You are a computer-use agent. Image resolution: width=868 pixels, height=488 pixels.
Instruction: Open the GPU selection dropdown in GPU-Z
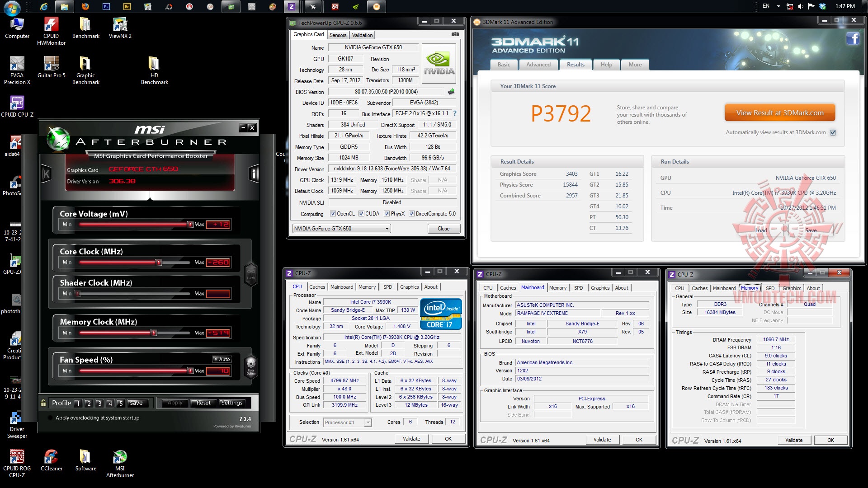[x=387, y=229]
